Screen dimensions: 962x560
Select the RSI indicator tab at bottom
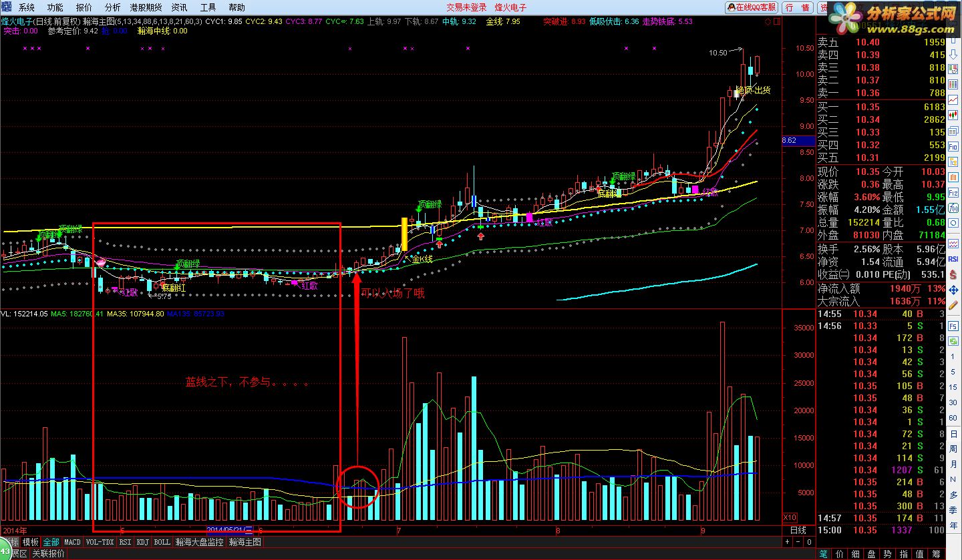[x=125, y=542]
